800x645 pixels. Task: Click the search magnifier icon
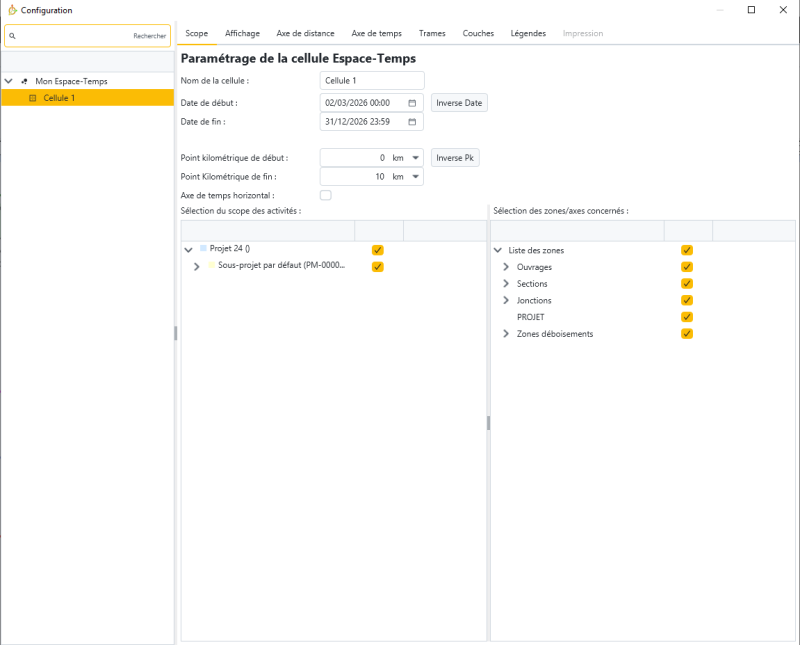[x=12, y=36]
